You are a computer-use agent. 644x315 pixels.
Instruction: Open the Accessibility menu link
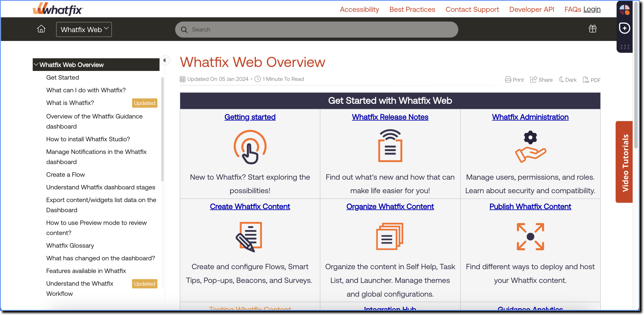point(359,9)
